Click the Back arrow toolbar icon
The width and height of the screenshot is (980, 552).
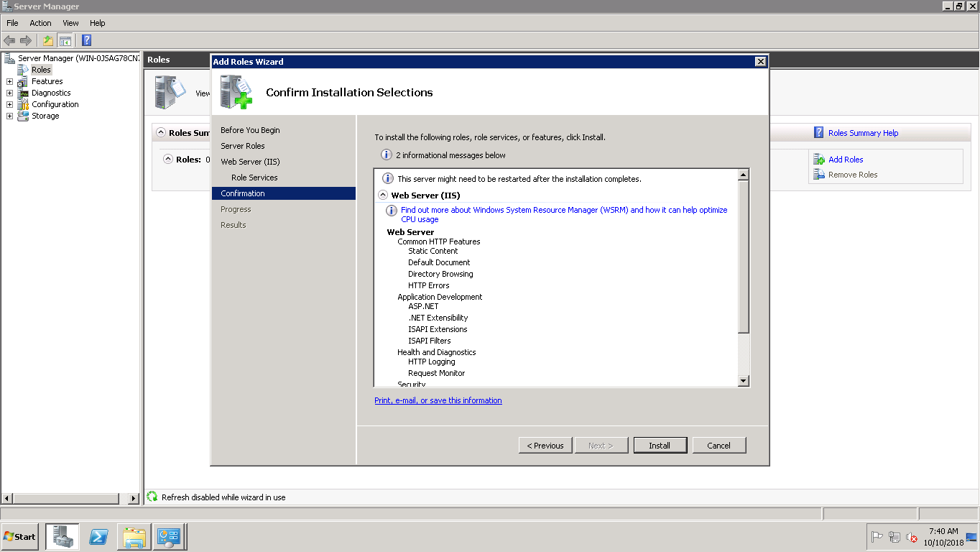pos(9,40)
